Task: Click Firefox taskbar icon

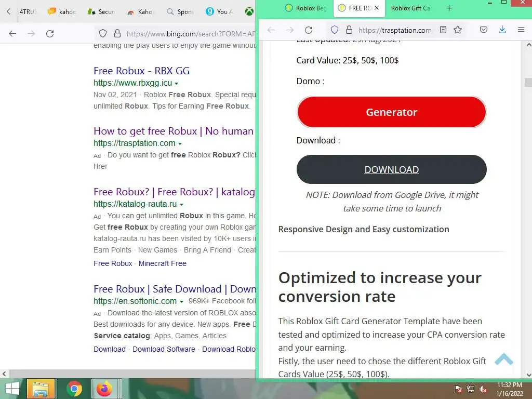Action: tap(104, 389)
